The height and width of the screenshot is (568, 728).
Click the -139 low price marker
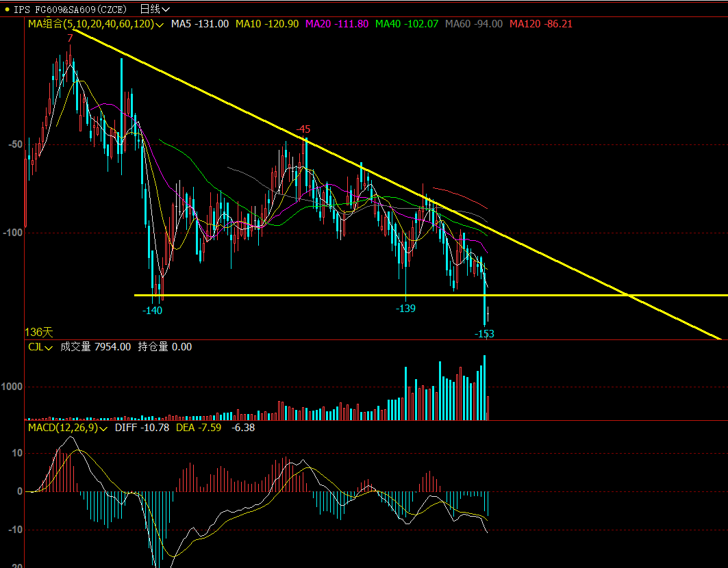click(405, 309)
